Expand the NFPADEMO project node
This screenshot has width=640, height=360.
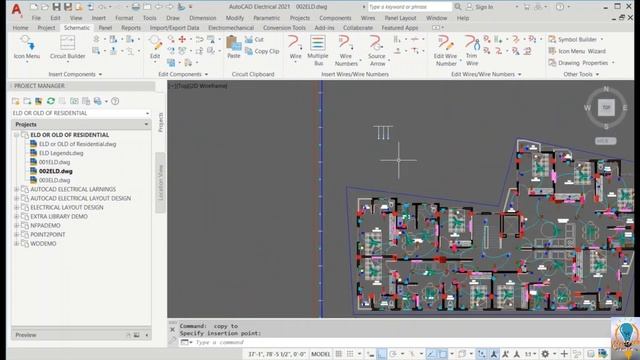(x=16, y=225)
